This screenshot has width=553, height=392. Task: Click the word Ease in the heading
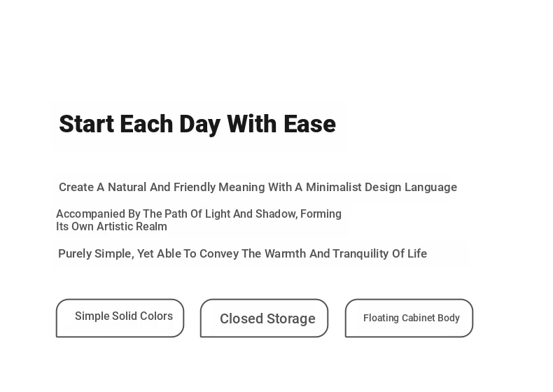[309, 124]
